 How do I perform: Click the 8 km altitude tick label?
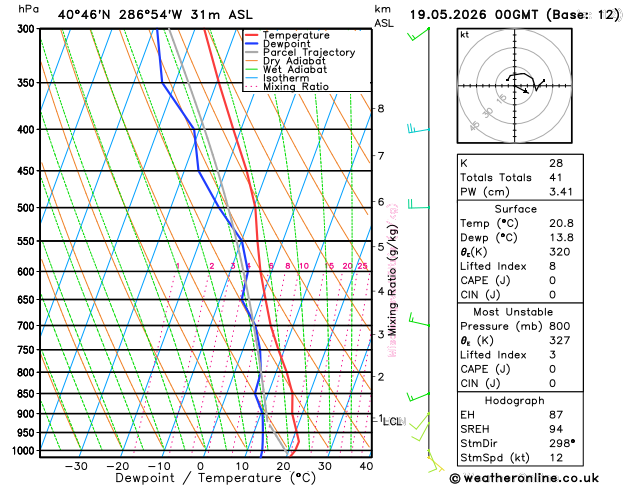point(381,108)
